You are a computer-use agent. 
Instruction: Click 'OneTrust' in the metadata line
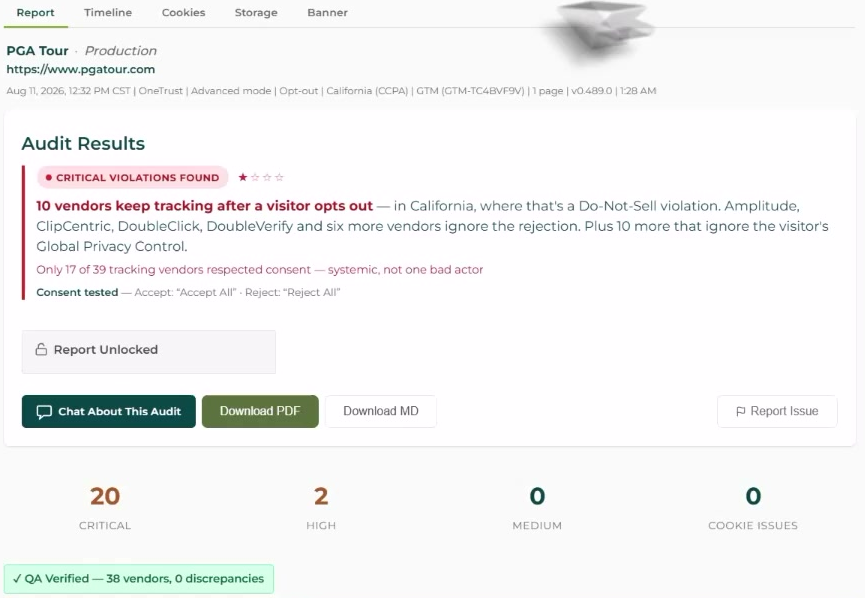(x=161, y=91)
